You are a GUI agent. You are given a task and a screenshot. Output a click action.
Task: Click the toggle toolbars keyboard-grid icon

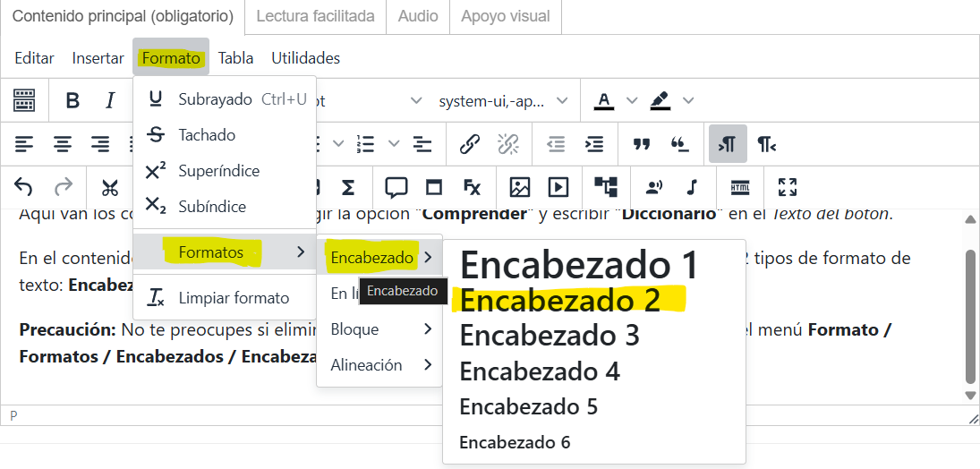(x=24, y=100)
